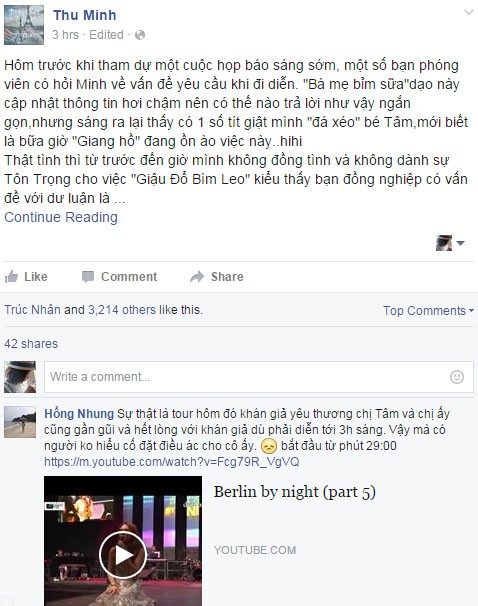Image resolution: width=478 pixels, height=606 pixels.
Task: Click the public globe privacy icon
Action: (x=140, y=35)
